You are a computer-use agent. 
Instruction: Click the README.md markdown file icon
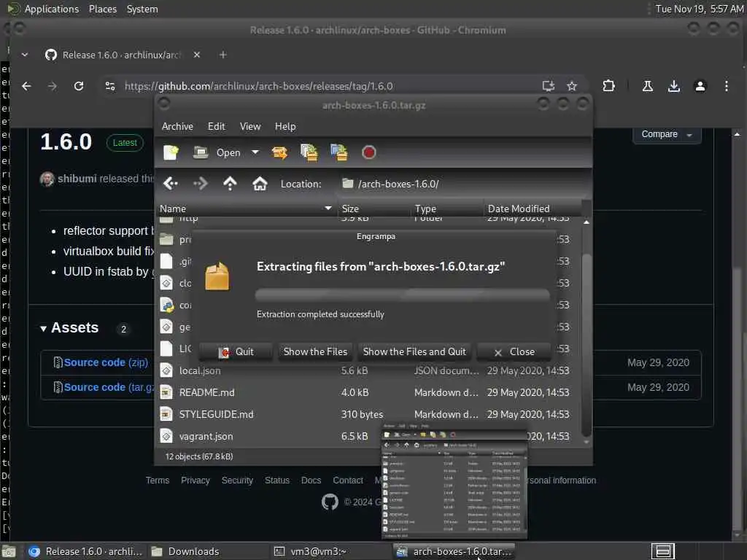[166, 392]
